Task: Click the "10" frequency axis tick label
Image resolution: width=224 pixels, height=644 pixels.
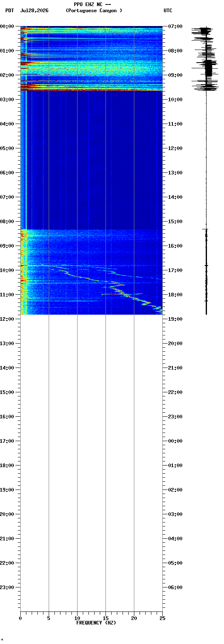Action: click(77, 618)
